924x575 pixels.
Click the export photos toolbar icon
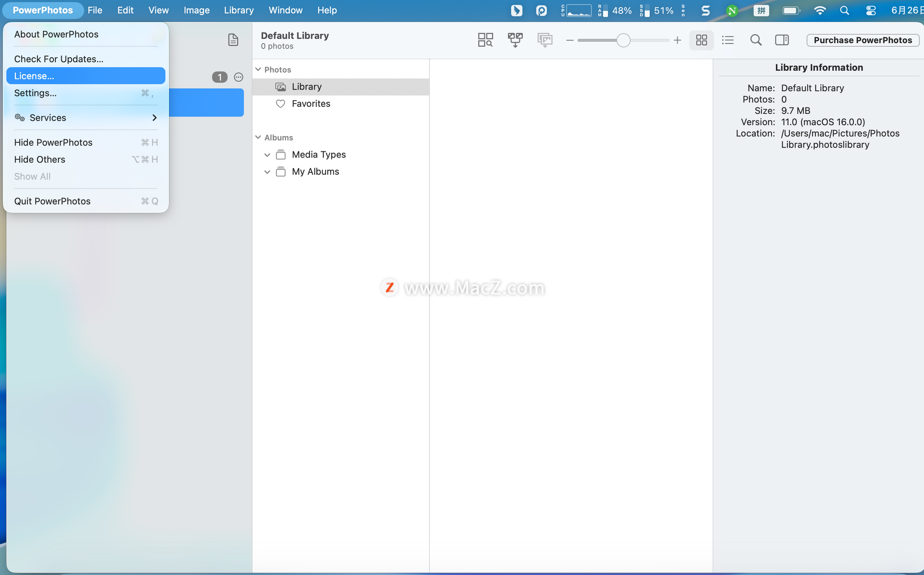pos(544,40)
